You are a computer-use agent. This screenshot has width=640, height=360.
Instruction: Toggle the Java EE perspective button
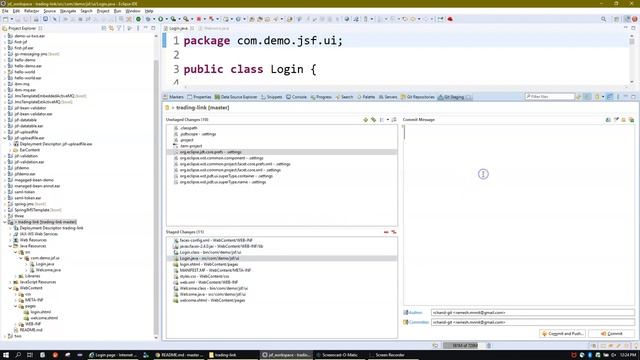click(x=627, y=19)
